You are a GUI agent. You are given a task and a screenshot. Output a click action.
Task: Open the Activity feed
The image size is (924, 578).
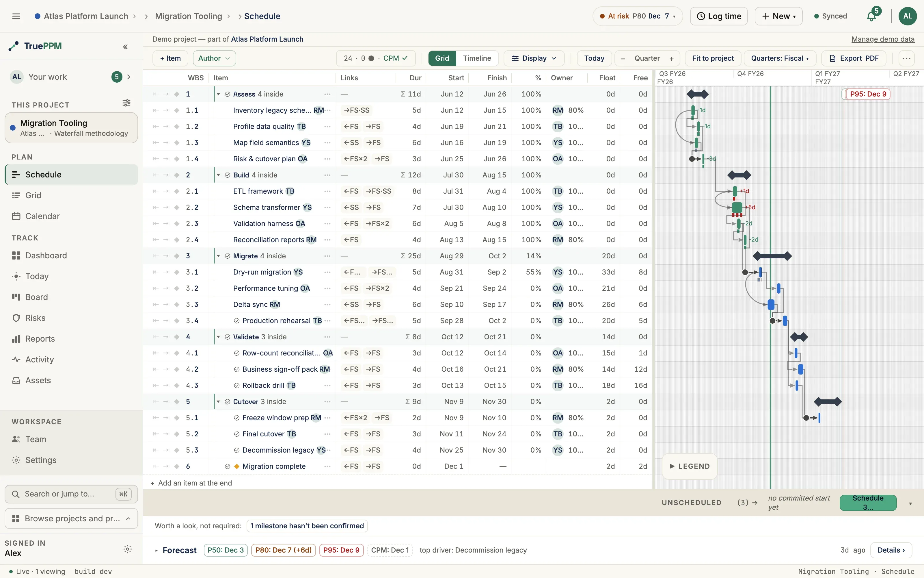tap(71, 359)
